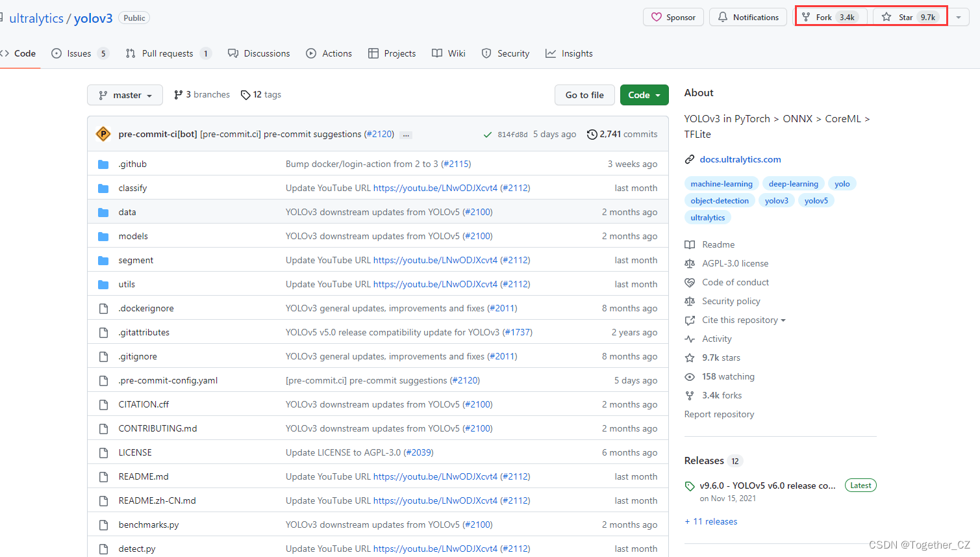Open the .pre-commit-config.yaml file
Image resolution: width=980 pixels, height=557 pixels.
click(168, 380)
